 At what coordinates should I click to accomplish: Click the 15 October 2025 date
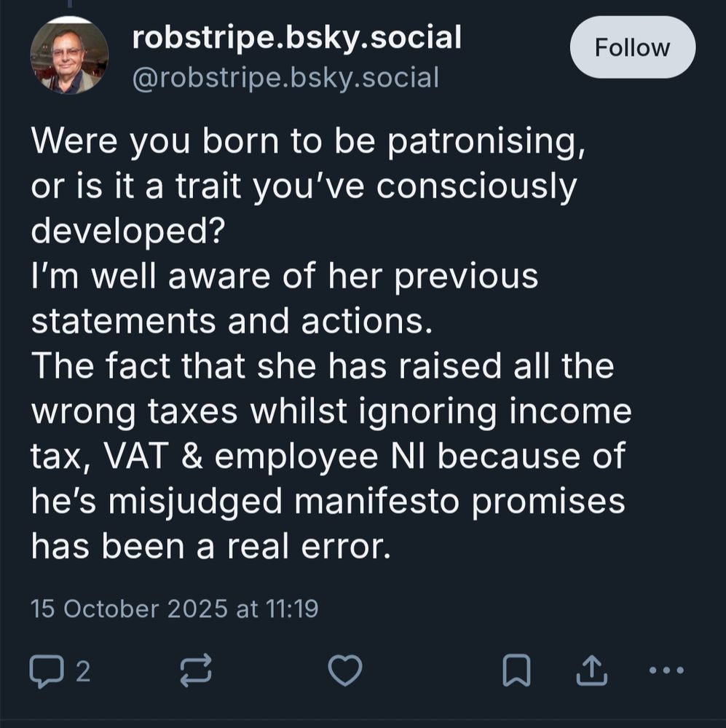pyautogui.click(x=129, y=608)
